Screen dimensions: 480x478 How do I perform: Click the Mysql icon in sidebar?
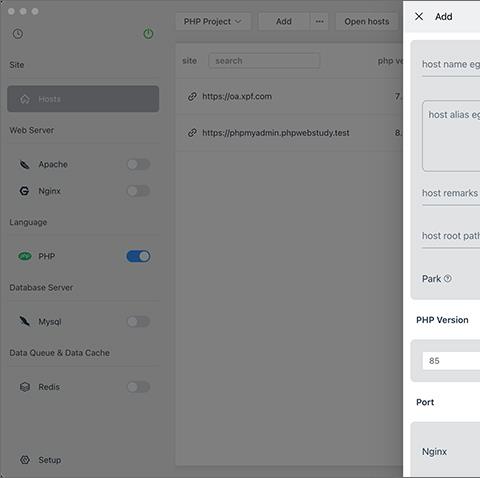tap(25, 321)
